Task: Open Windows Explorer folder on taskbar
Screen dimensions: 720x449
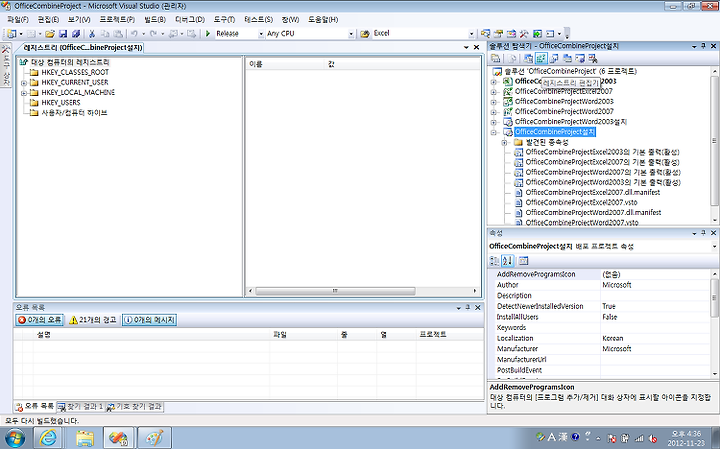Action: (84, 438)
